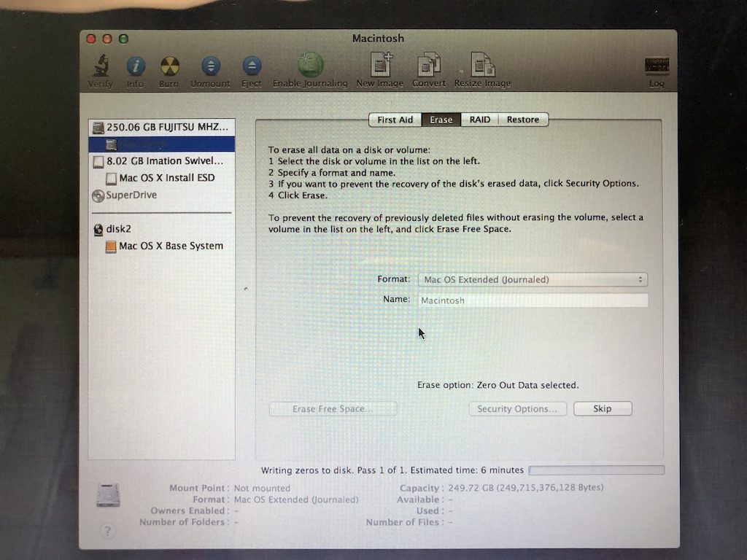Click the Convert toolbar icon
The height and width of the screenshot is (560, 747).
tap(428, 67)
